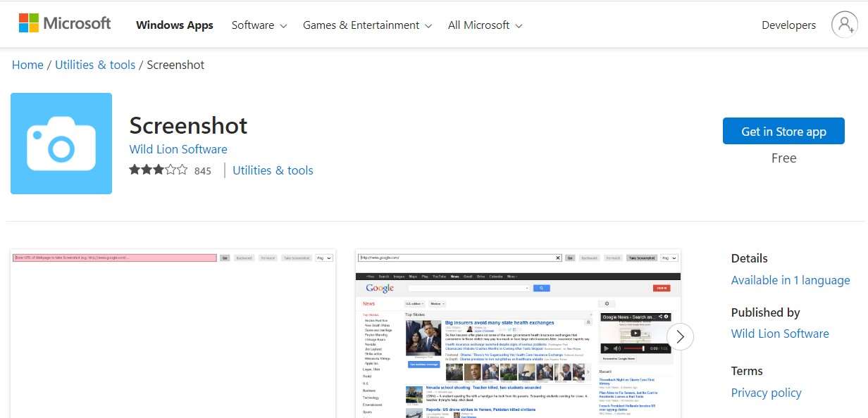
Task: Click the Get in Store app button
Action: coord(783,131)
